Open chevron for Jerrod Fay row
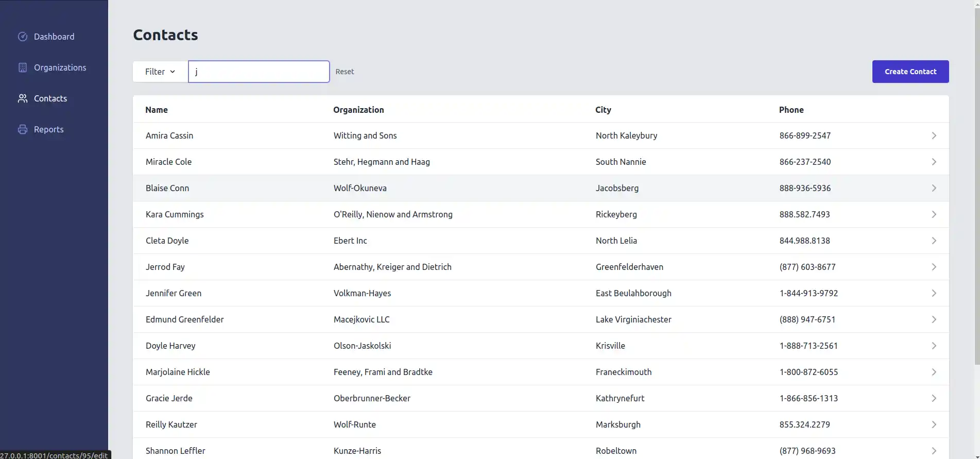This screenshot has height=459, width=980. (934, 267)
